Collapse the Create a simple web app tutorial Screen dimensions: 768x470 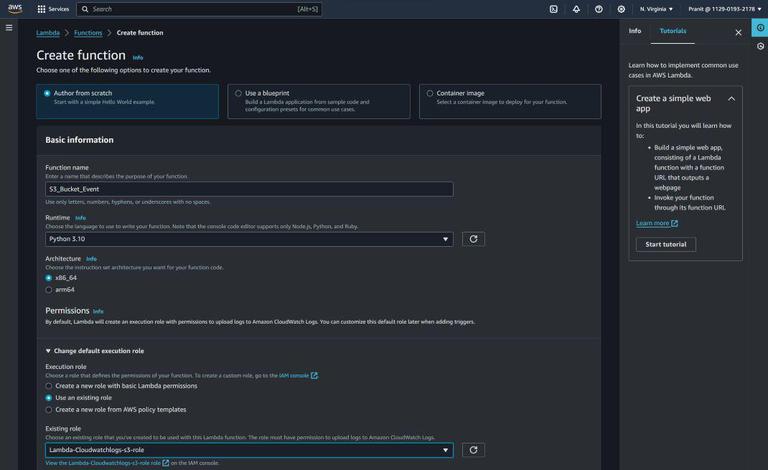tap(731, 99)
